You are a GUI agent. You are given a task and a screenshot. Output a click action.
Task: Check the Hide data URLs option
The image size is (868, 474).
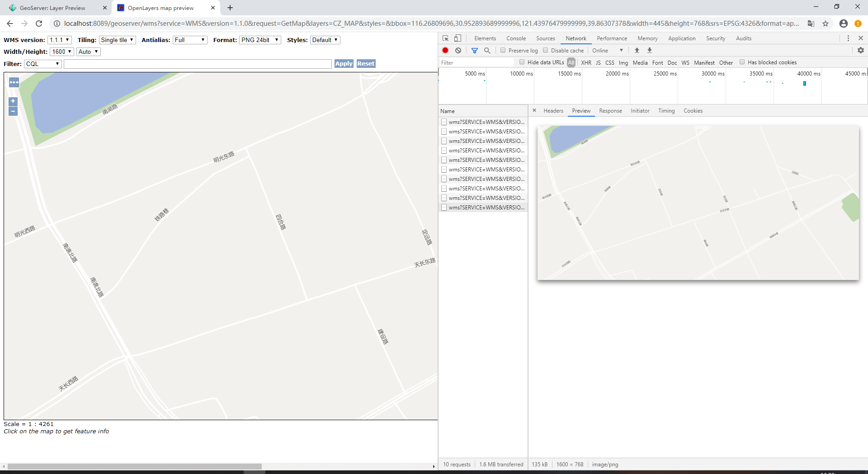(x=522, y=62)
